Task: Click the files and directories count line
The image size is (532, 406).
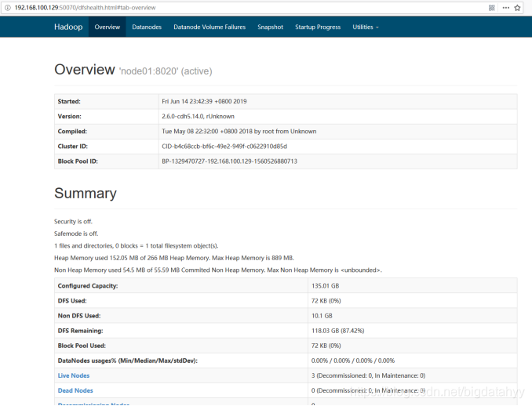Action: [x=137, y=245]
